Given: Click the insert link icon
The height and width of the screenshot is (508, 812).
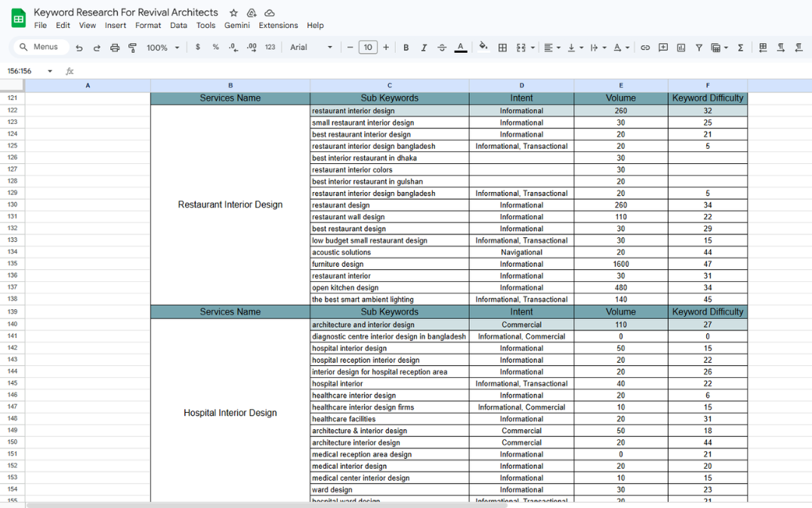Looking at the screenshot, I should (x=645, y=48).
